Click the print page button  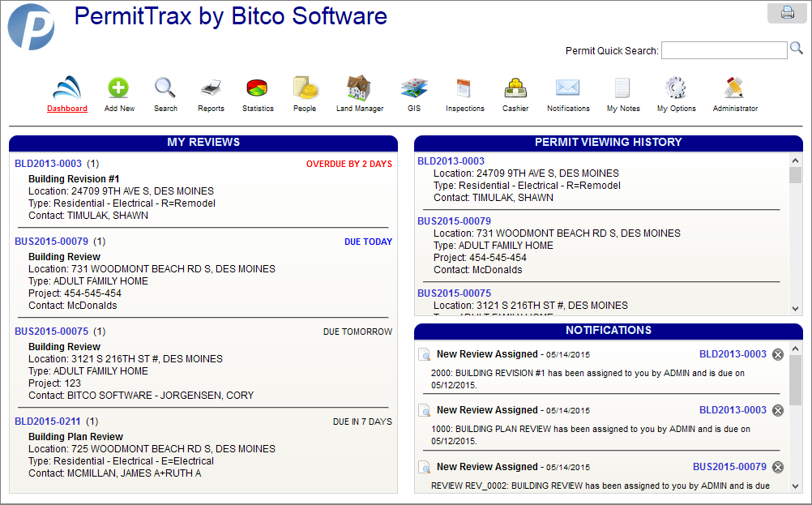[x=787, y=12]
